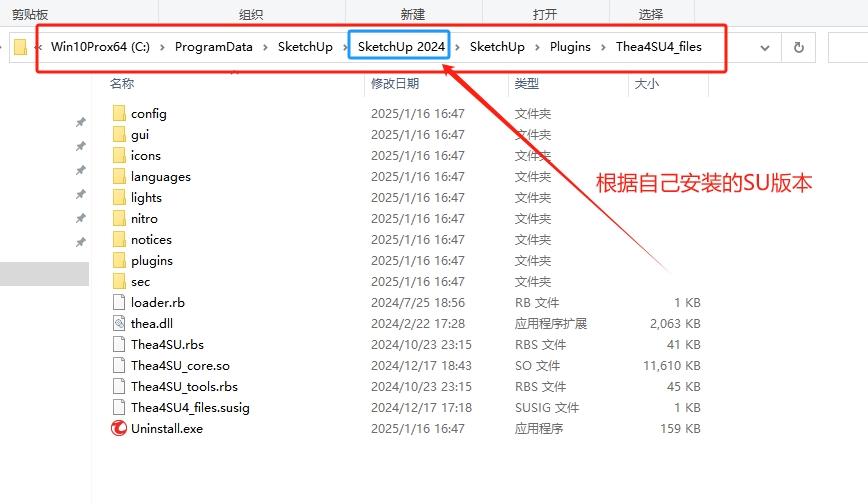Viewport: 868px width, 503px height.
Task: Select the lights folder icon
Action: [x=119, y=198]
